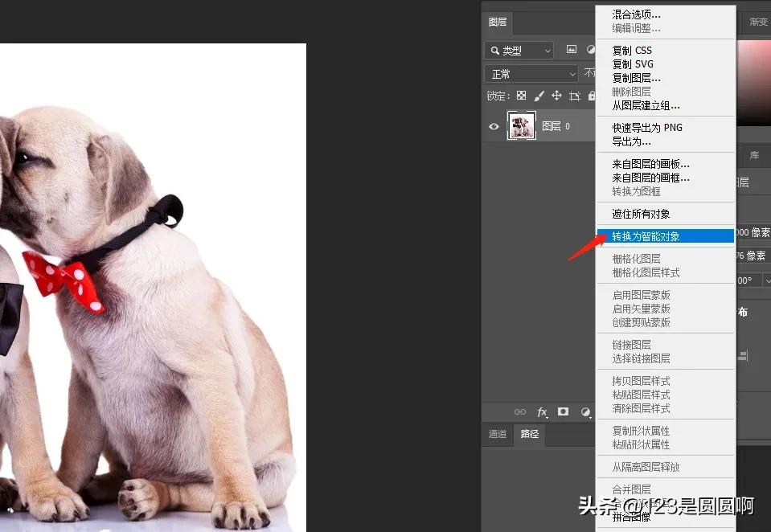The width and height of the screenshot is (771, 532).
Task: Click the lock all padlock icon
Action: coord(593,95)
